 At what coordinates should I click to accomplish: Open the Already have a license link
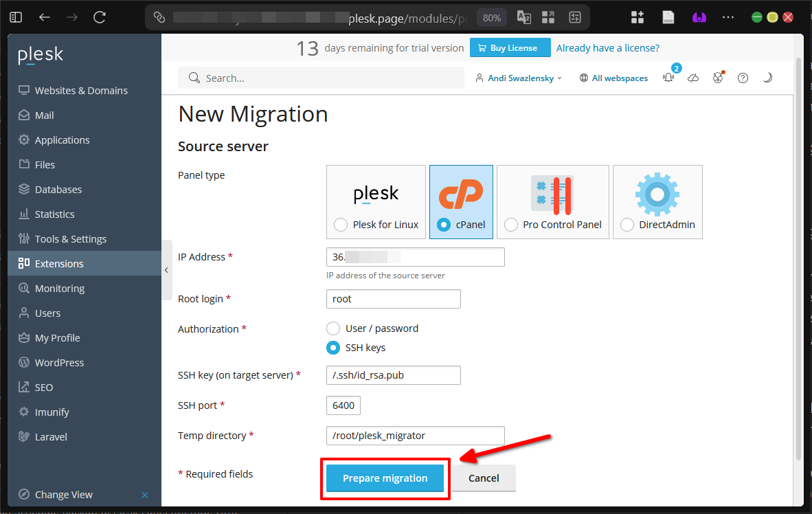[x=607, y=48]
